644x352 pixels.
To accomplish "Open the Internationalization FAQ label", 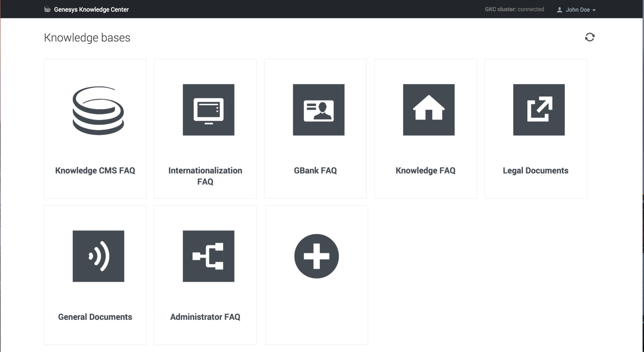I will tap(205, 176).
